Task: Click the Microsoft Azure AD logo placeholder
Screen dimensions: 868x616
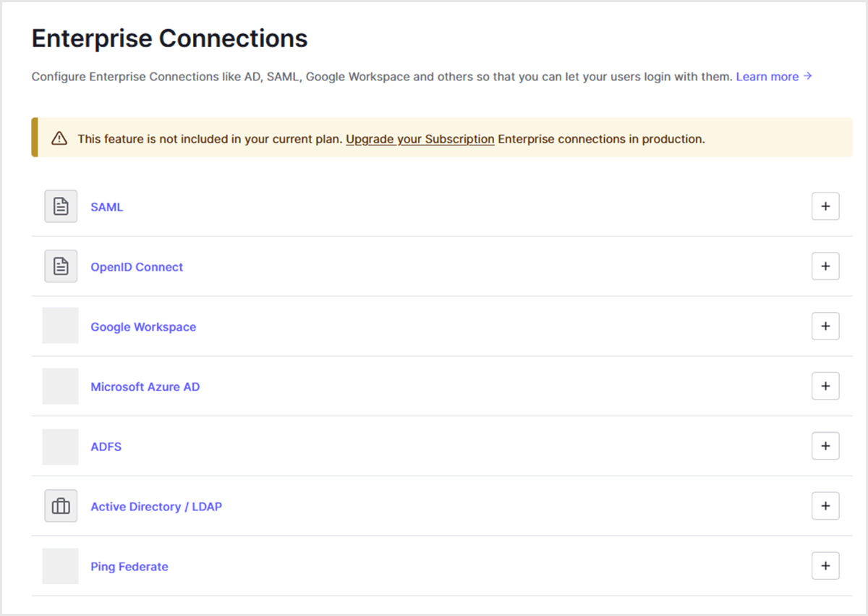Action: tap(61, 386)
